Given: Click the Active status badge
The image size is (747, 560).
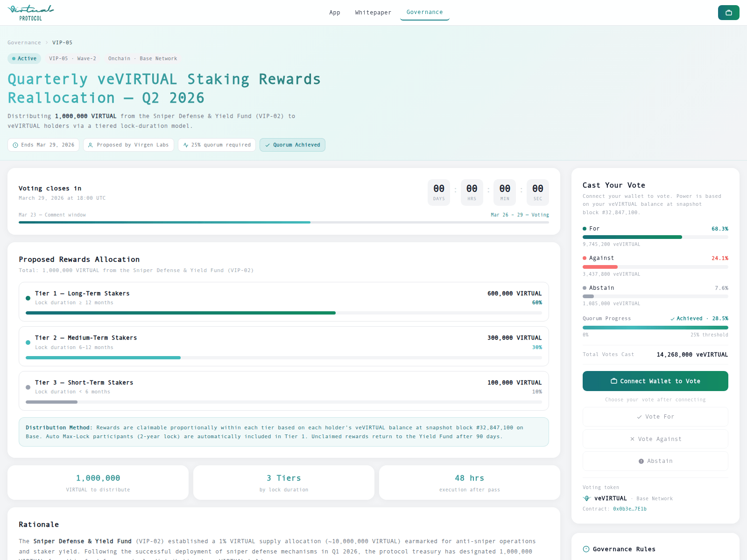Looking at the screenshot, I should (24, 58).
